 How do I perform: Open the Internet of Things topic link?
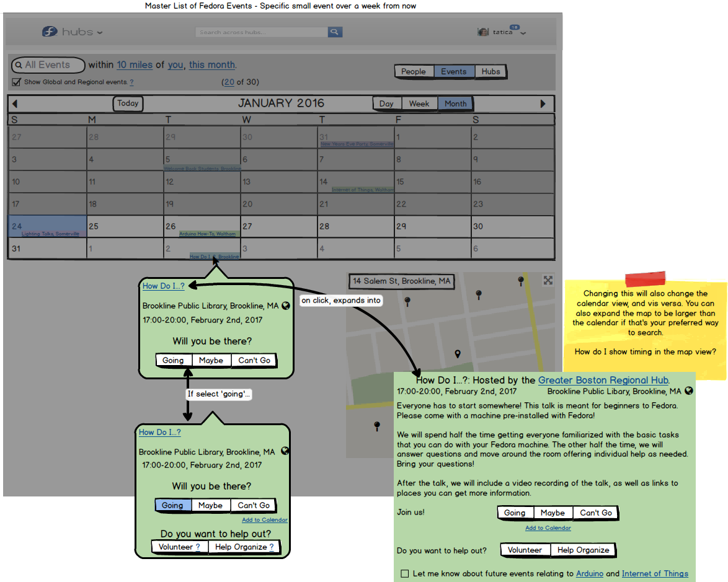655,574
